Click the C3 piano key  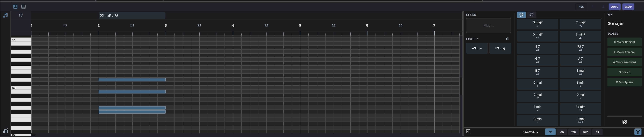coord(21,88)
